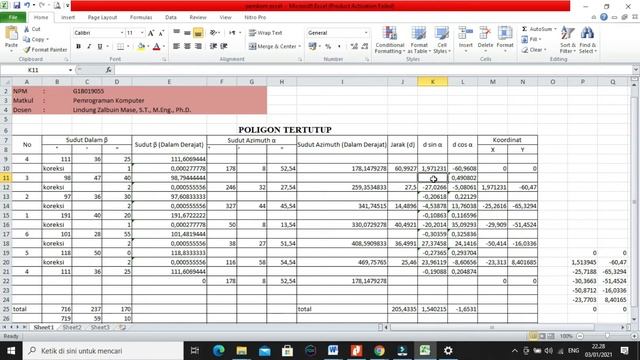The image size is (640, 360).
Task: Click the formula bar input field
Action: [x=373, y=70]
